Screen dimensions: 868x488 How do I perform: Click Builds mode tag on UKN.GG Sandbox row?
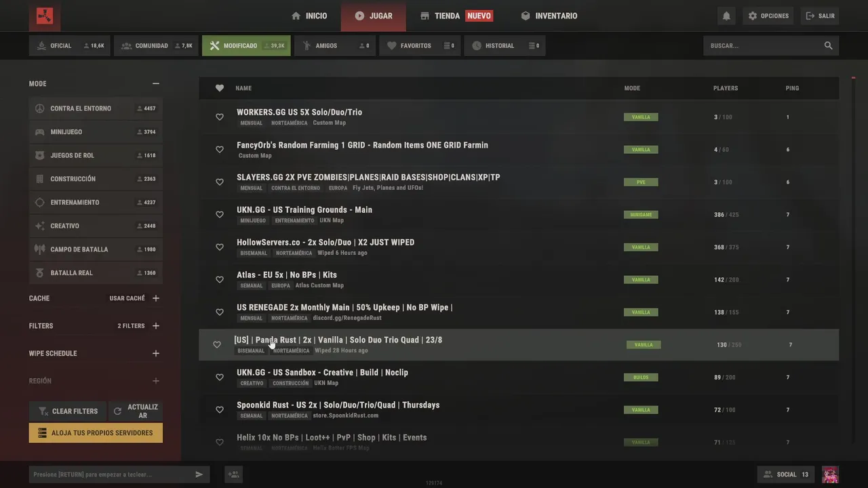click(x=641, y=378)
